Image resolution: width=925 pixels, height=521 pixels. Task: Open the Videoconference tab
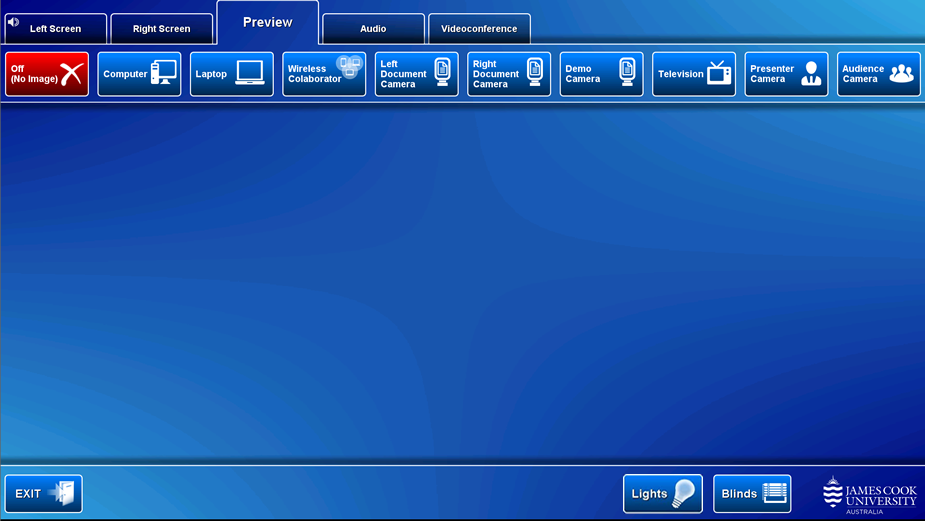[479, 28]
